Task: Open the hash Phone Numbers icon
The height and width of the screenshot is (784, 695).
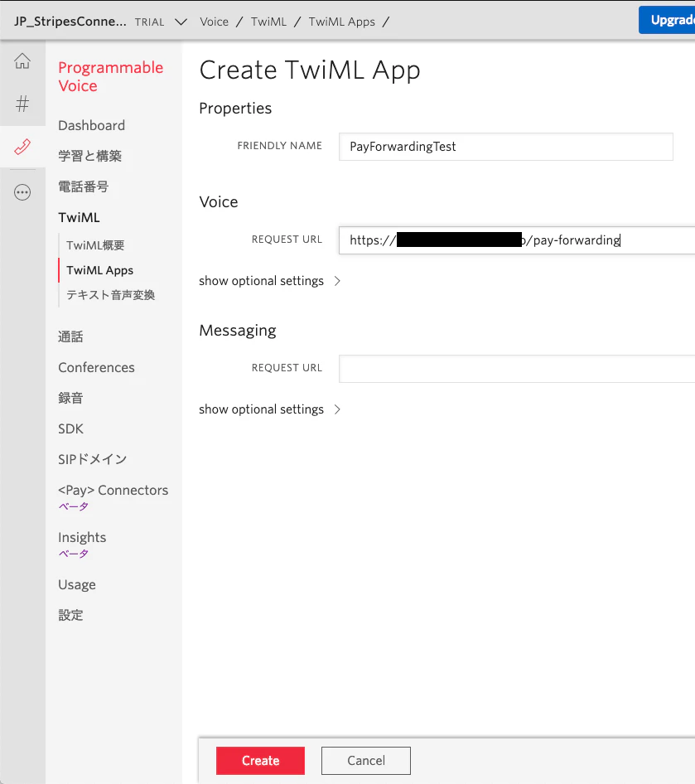Action: [22, 104]
